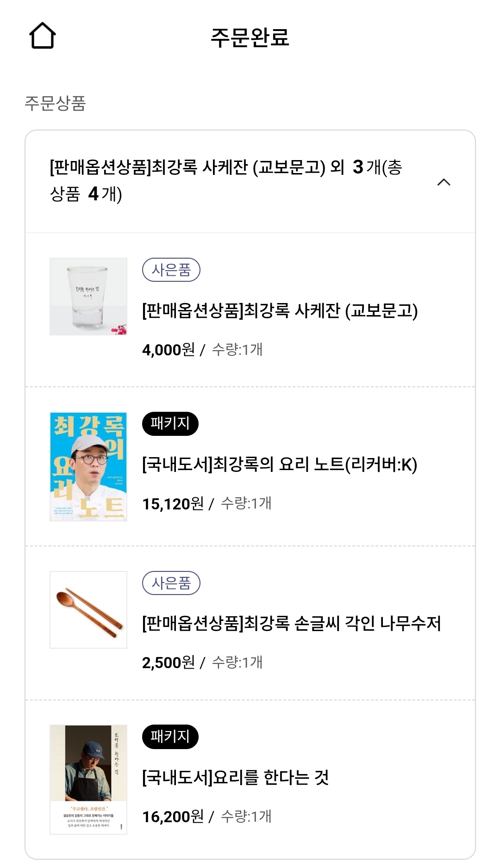Open 최강록의 요리 노트 book cover
Screen dimensions: 500x868
88,466
